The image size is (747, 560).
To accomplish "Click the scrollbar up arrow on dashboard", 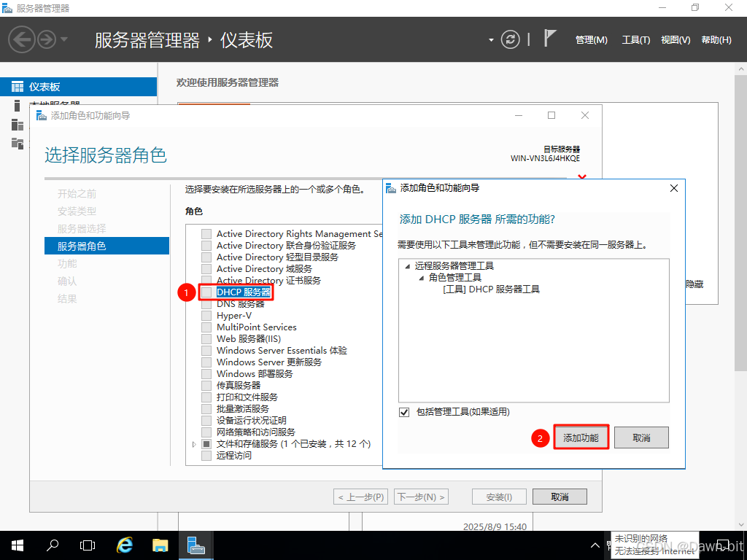I will click(741, 69).
